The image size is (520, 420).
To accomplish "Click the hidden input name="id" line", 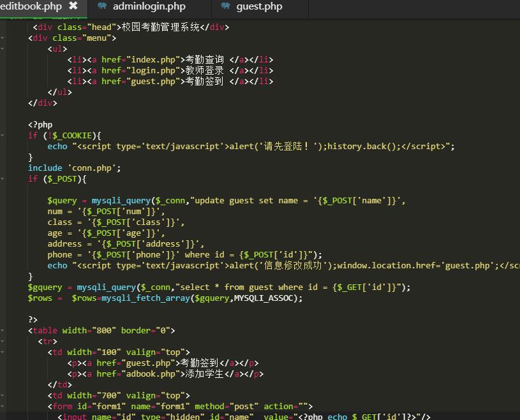I will pos(244,416).
